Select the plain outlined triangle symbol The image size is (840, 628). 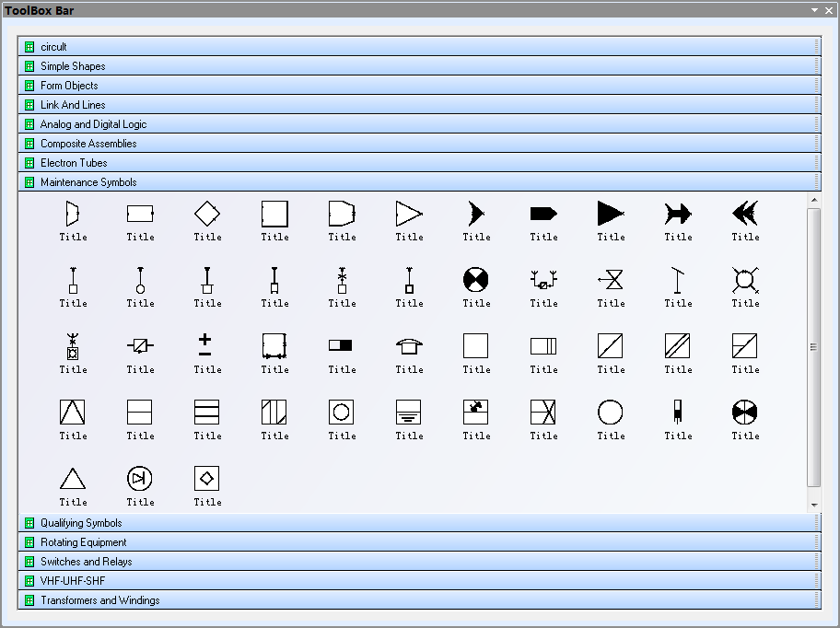73,479
